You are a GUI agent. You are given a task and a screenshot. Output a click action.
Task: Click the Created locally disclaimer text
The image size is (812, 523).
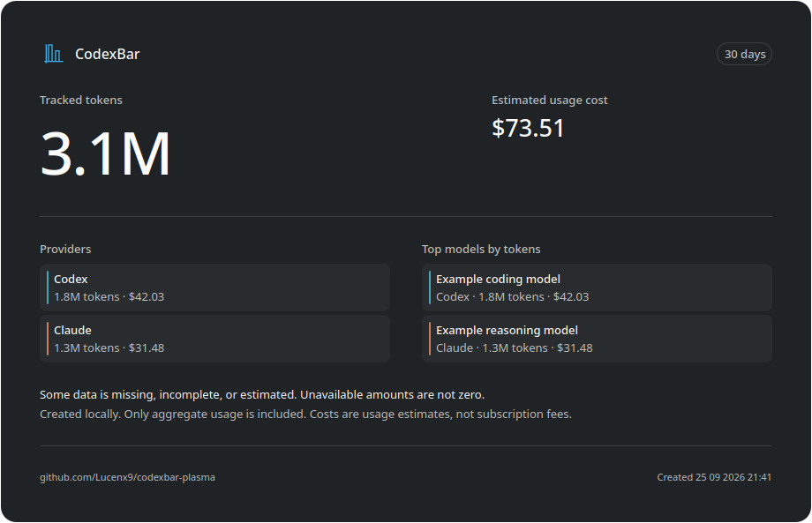point(305,414)
